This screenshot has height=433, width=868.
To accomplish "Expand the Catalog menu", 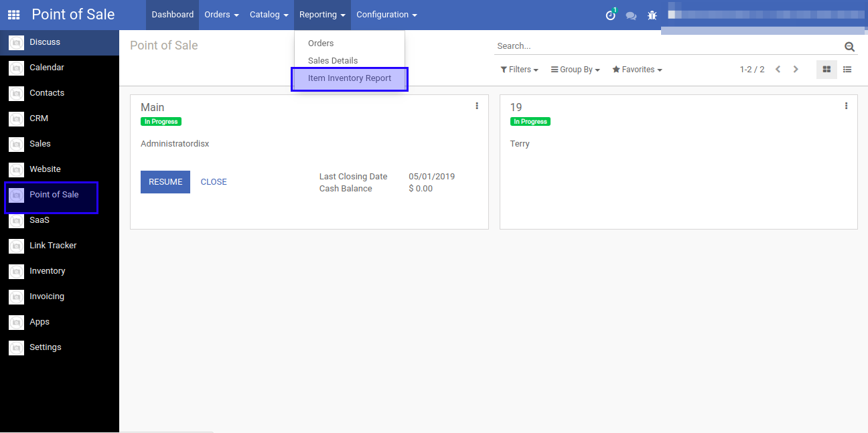I will pos(269,15).
